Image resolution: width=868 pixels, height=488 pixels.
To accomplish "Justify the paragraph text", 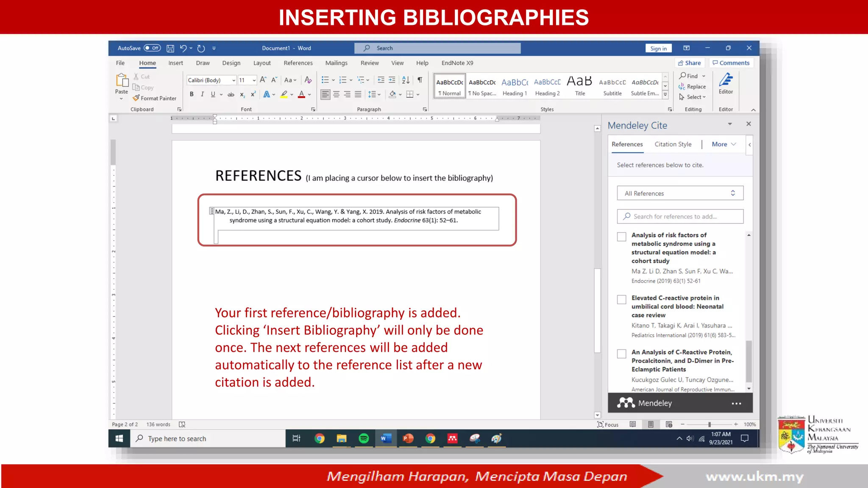I will click(358, 94).
